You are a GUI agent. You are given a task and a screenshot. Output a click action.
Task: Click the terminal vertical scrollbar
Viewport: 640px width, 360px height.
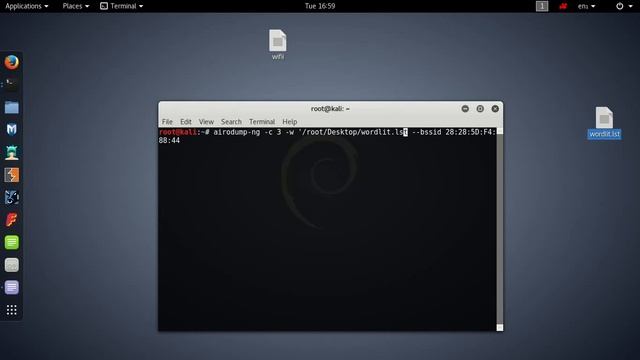click(x=500, y=229)
